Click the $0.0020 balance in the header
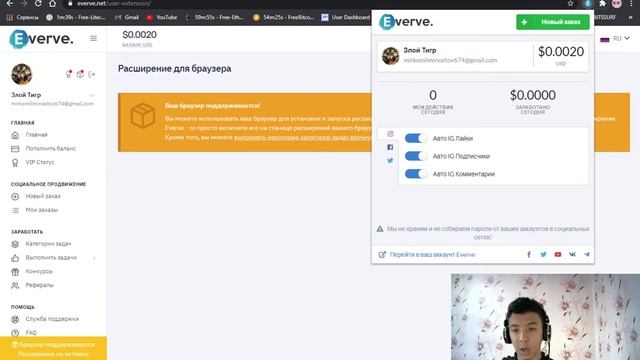 [x=139, y=35]
